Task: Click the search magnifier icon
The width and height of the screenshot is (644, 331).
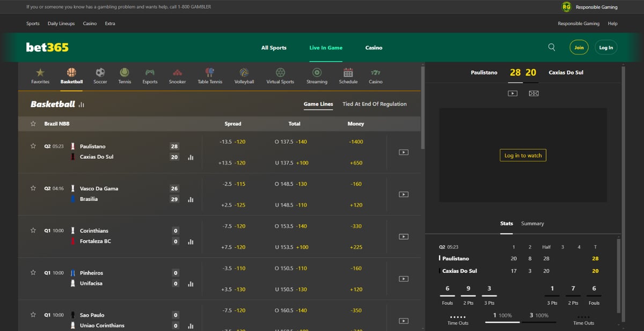Action: [552, 47]
